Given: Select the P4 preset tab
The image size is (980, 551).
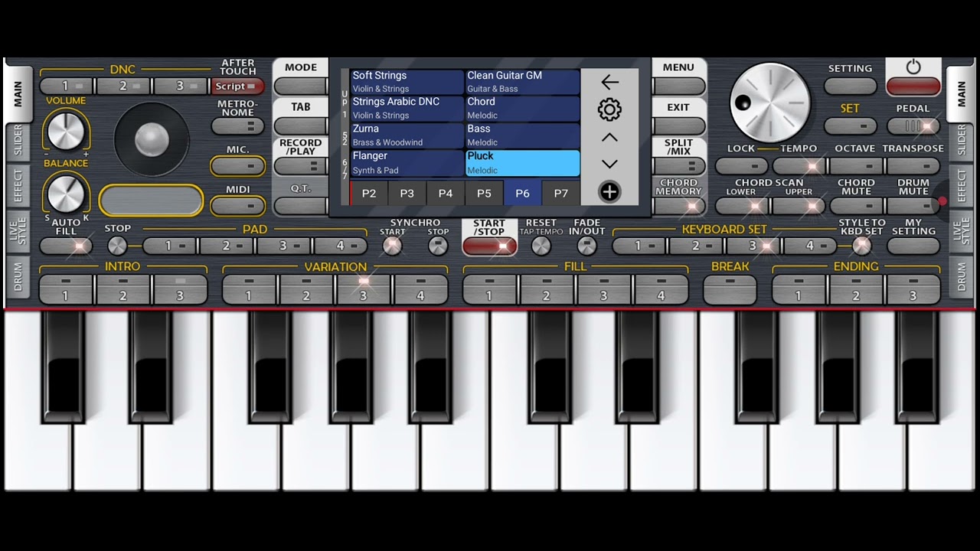Looking at the screenshot, I should coord(446,194).
